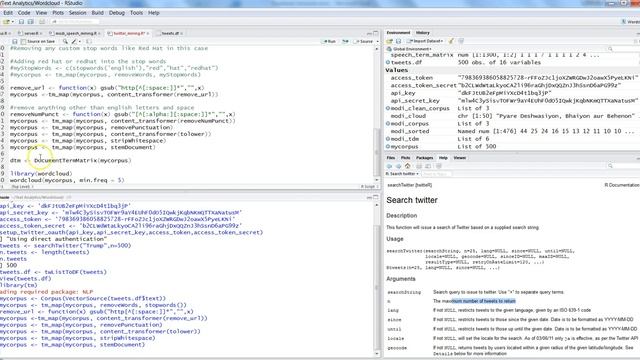
Task: Open the Source dropdown arrow
Action: click(x=377, y=42)
